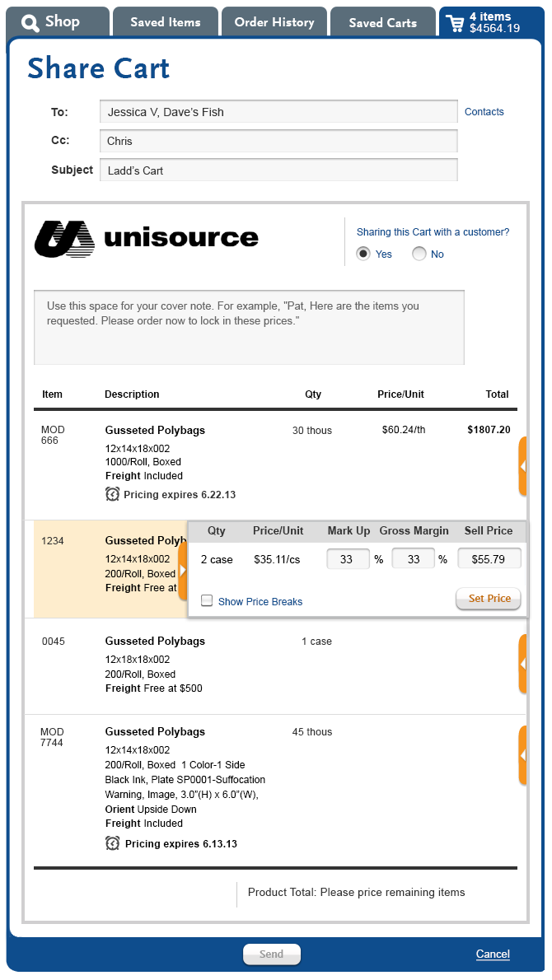Click the 30 thous quantity

[x=312, y=431]
